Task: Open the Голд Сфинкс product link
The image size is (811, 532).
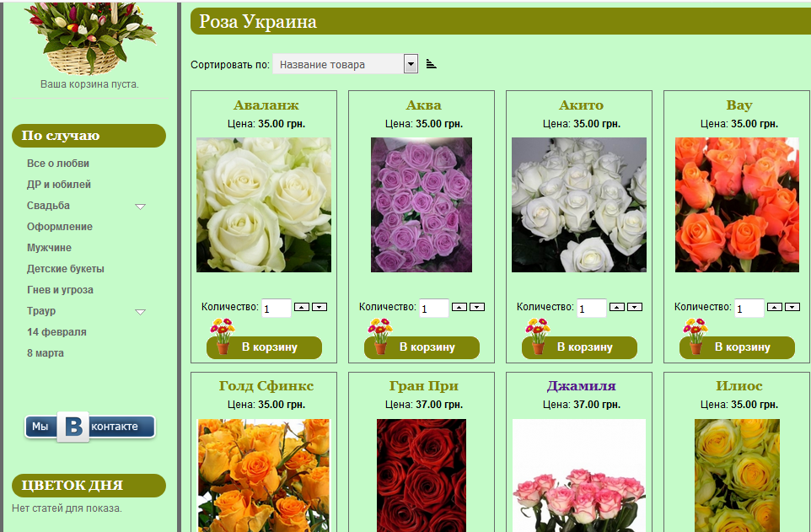Action: (x=266, y=386)
